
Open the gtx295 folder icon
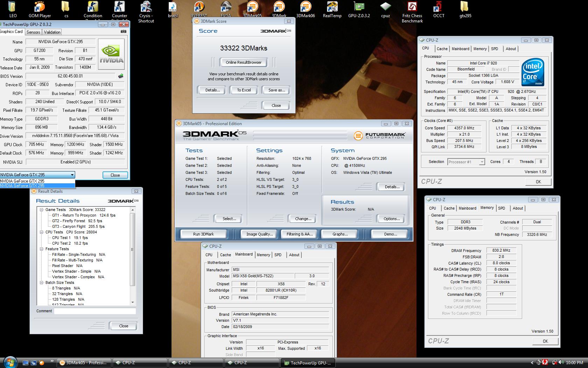[x=465, y=9]
